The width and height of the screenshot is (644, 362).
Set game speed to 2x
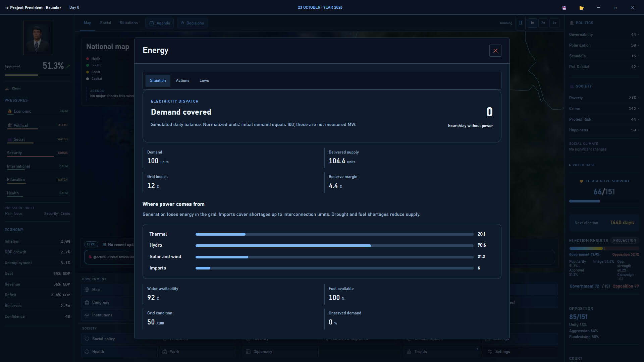pos(543,23)
